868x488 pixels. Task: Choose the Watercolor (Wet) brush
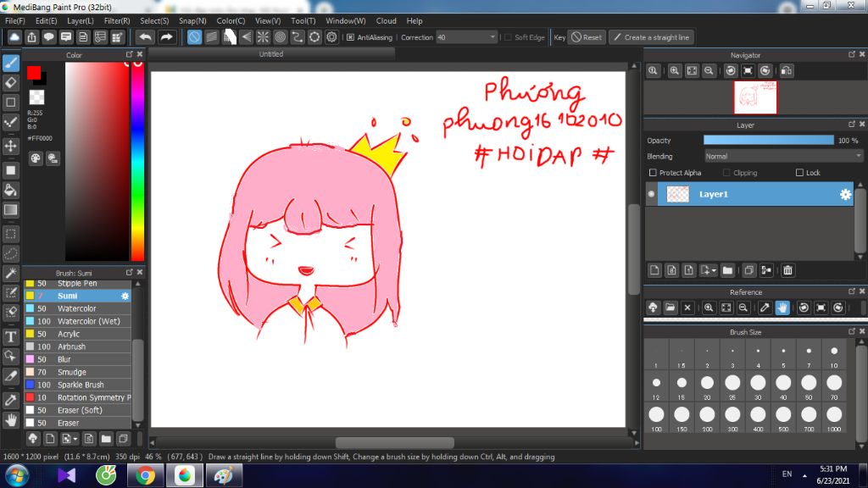78,321
